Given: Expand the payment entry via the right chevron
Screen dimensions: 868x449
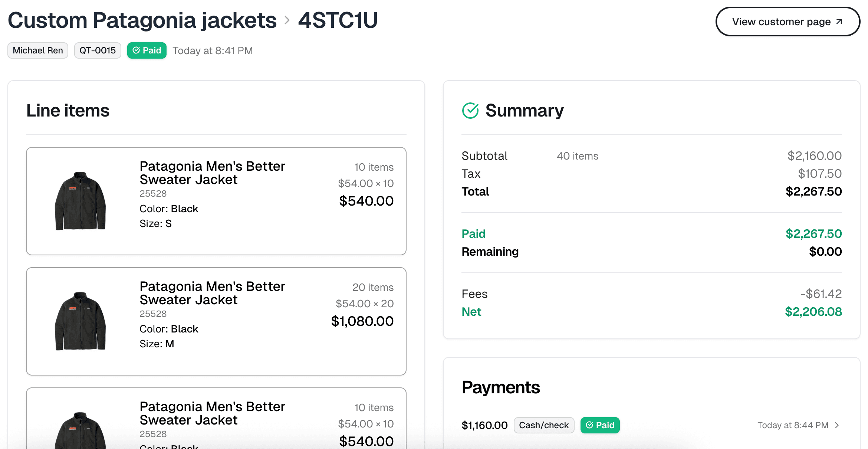Looking at the screenshot, I should click(836, 425).
